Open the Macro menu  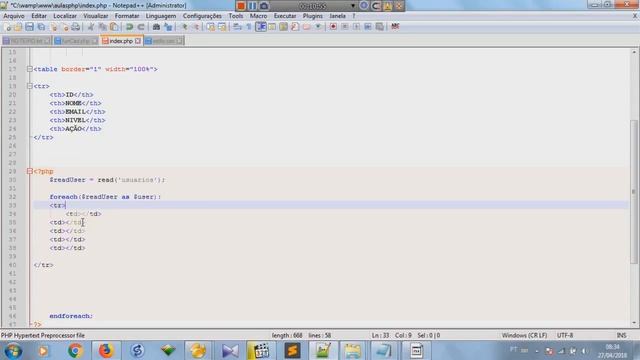tap(258, 16)
